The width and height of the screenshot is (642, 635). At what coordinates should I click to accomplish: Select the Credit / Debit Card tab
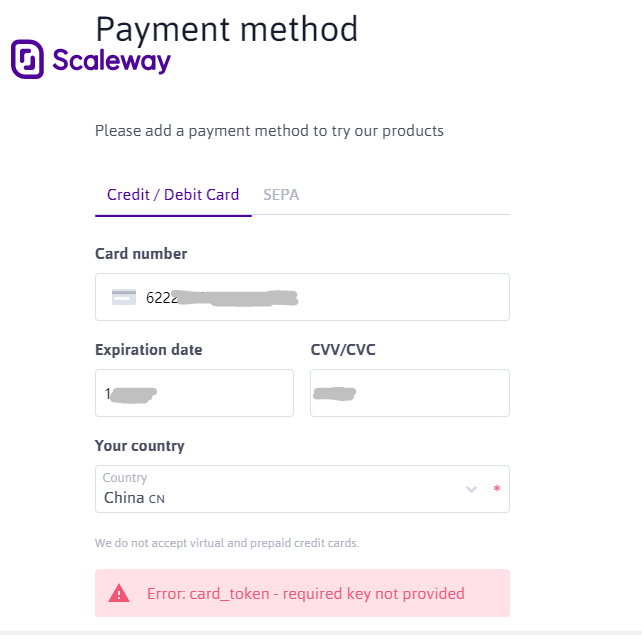[173, 195]
